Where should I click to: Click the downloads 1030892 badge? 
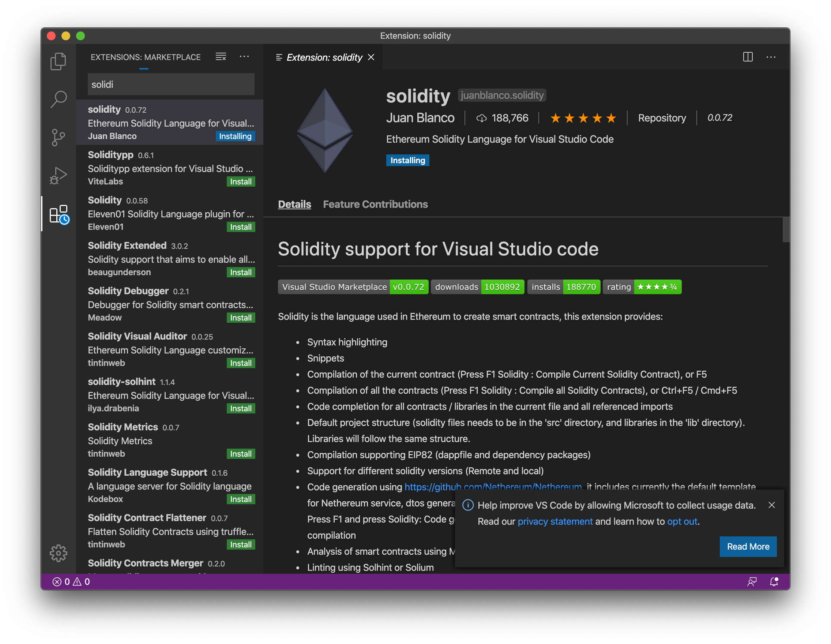point(477,287)
